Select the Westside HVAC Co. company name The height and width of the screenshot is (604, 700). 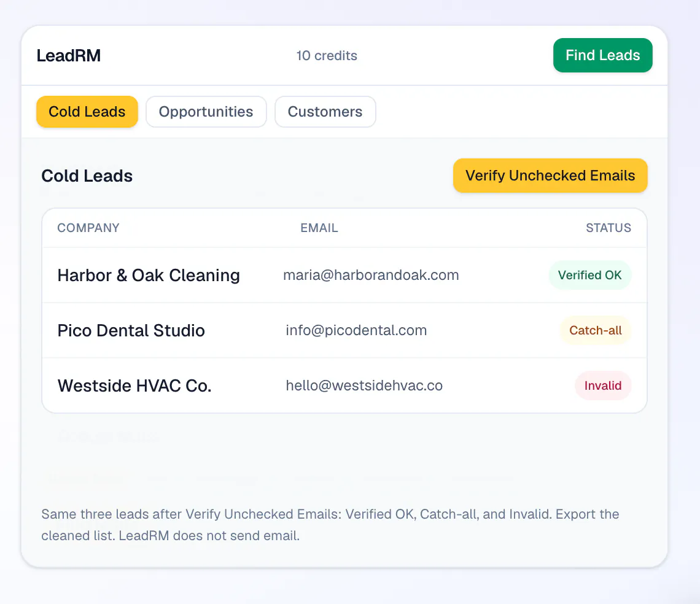pos(134,385)
